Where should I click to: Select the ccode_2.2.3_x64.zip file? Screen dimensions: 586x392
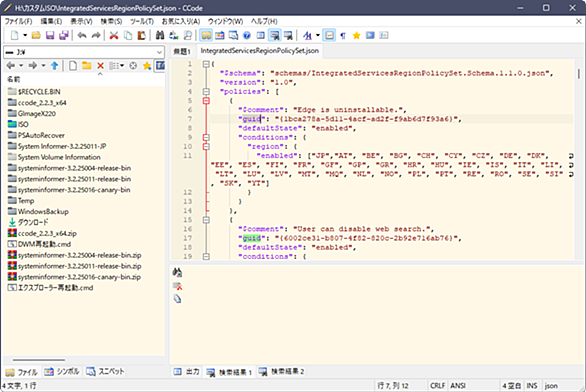pos(47,234)
